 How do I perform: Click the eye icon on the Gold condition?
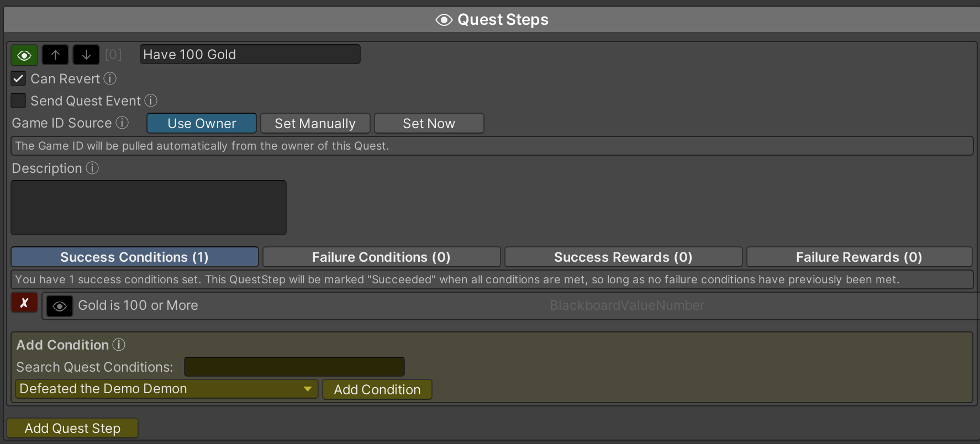coord(60,306)
